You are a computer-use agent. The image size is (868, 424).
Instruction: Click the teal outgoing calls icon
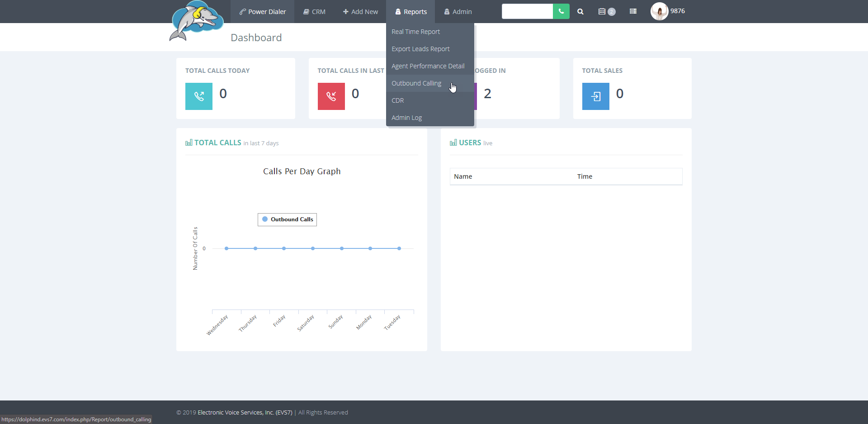click(199, 96)
